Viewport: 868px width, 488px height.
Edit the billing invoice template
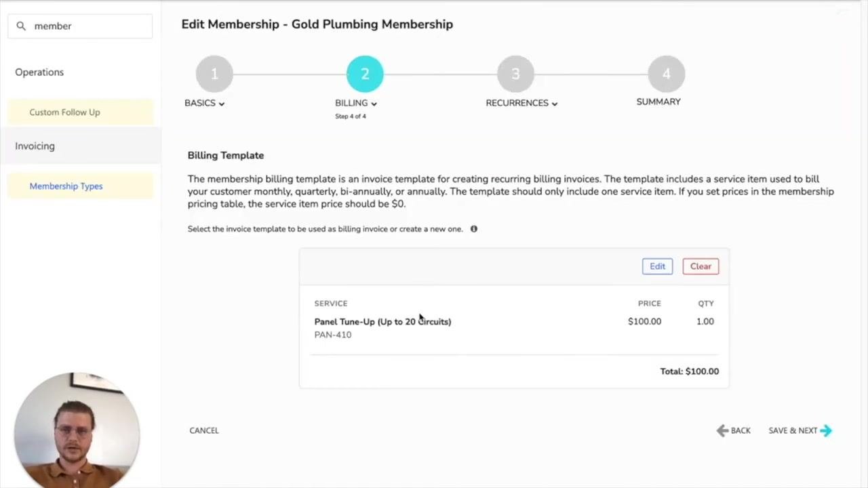coord(657,266)
